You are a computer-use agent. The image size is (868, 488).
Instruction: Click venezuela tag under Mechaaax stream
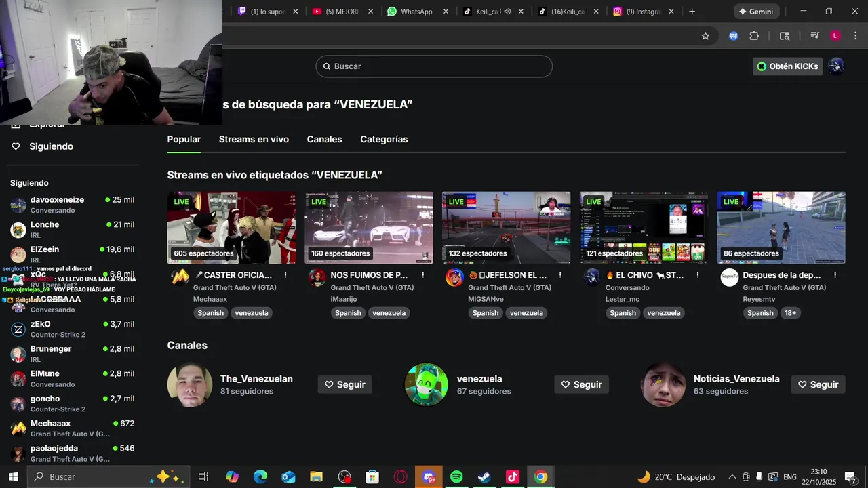[x=252, y=313]
